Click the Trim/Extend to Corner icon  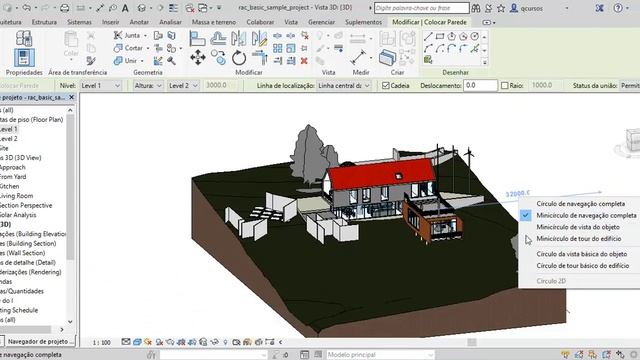[260, 58]
